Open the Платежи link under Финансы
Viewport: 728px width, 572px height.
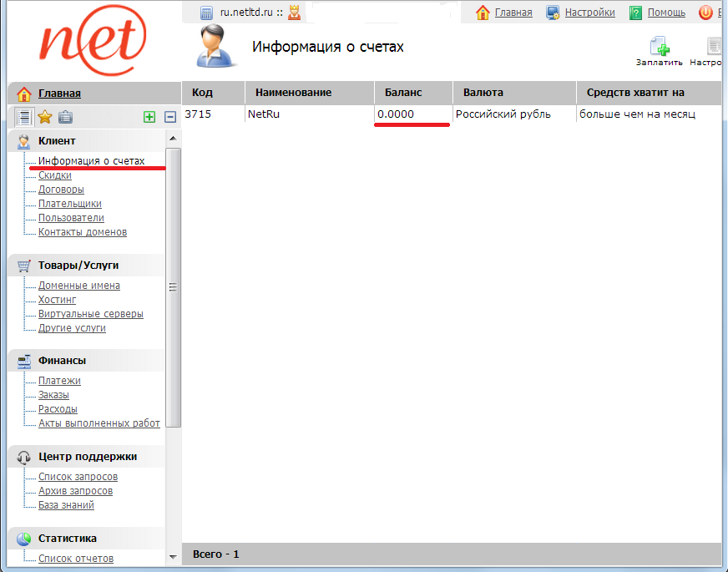tap(59, 381)
